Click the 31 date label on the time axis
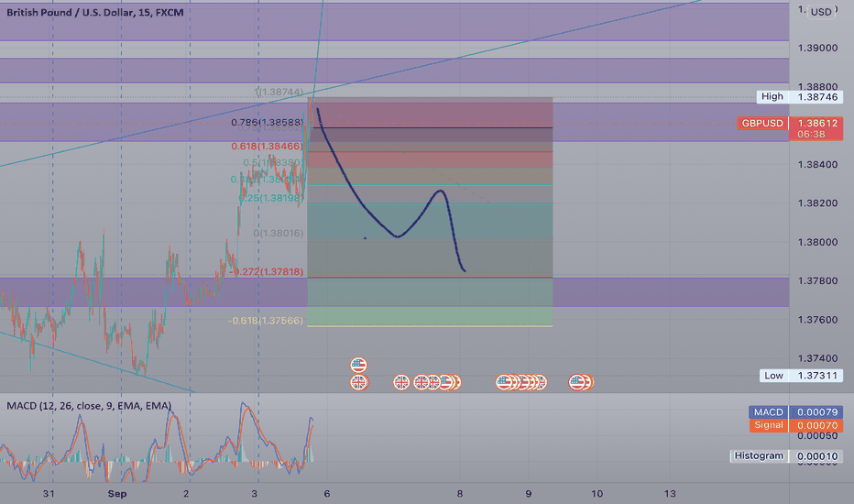The height and width of the screenshot is (504, 854). point(49,494)
